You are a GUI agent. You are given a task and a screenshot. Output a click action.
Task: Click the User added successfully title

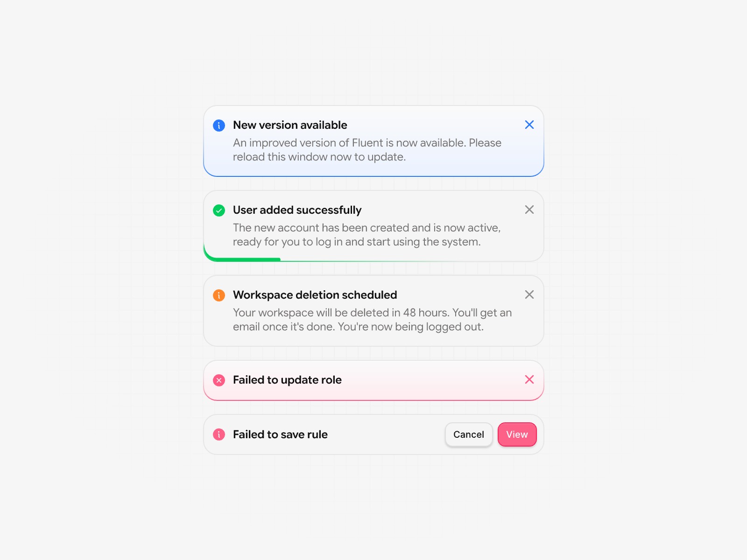297,210
